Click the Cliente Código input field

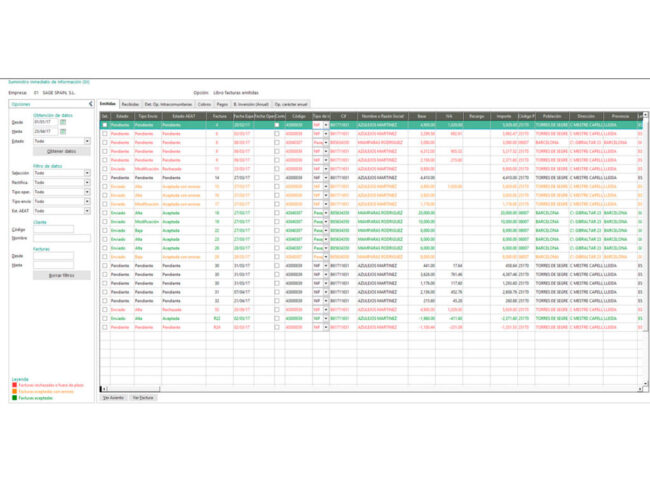pyautogui.click(x=53, y=229)
